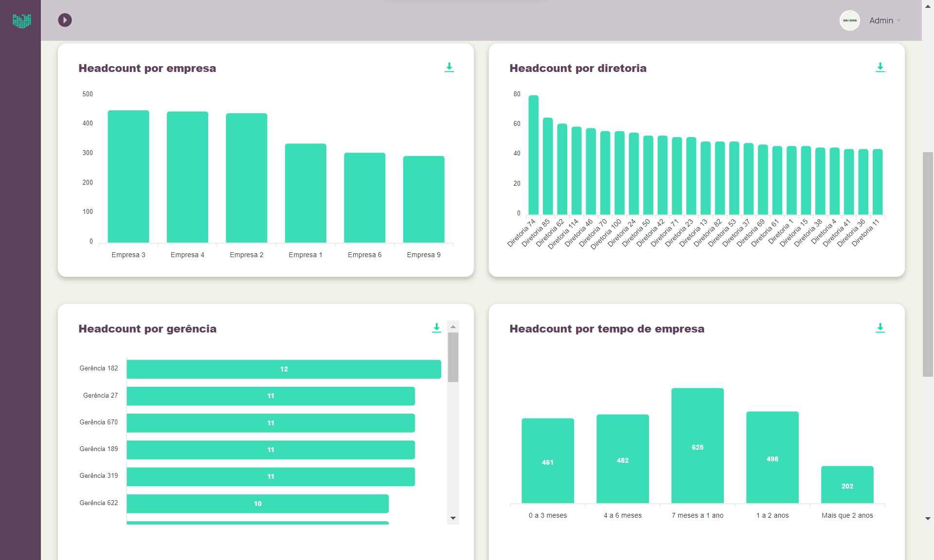Screen dimensions: 934x560
Task: Select the tallest Diretoria 74 bar
Action: (533, 155)
